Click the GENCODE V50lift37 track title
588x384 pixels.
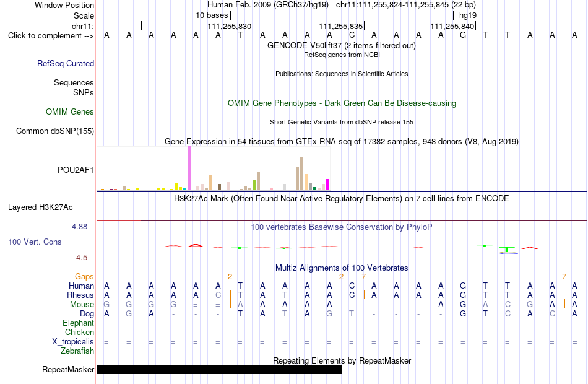tap(342, 45)
